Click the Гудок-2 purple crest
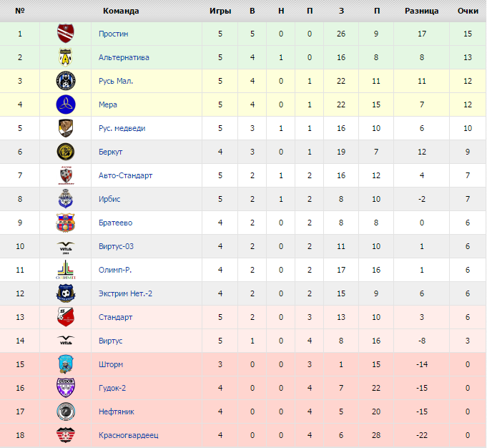Viewport: 487px width, 448px height. (66, 388)
